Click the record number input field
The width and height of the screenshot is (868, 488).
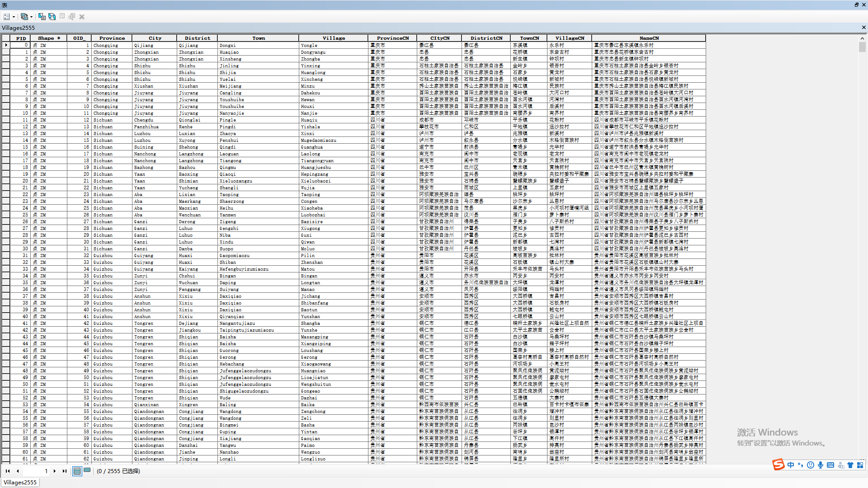pos(37,471)
